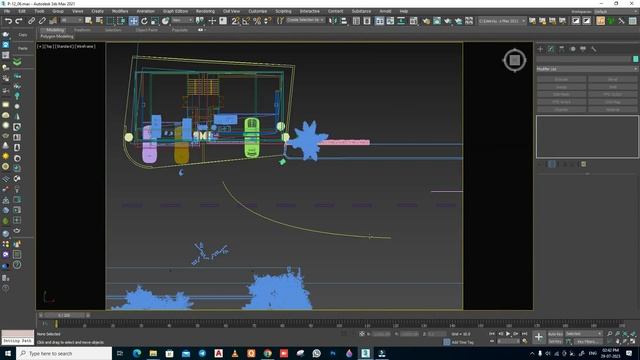Activate the Select and Scale tool
Screen dimensions: 640x360
click(x=155, y=21)
